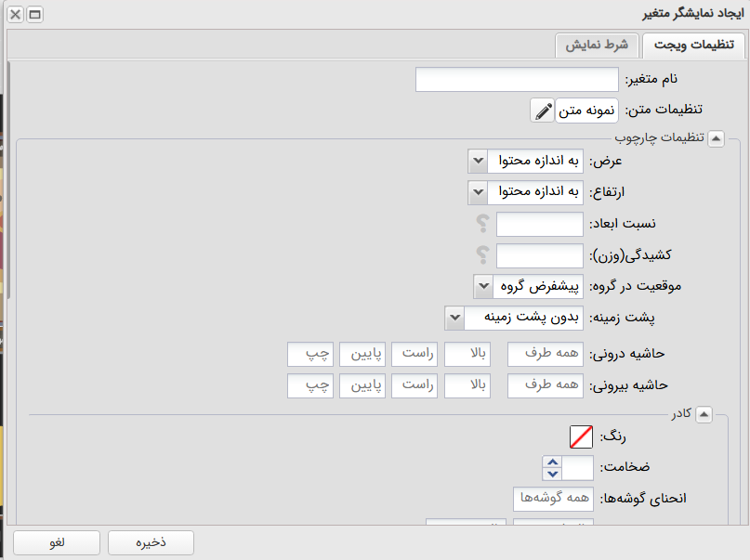Click انحنای گوشه‌ها همه گوشه‌ها field
This screenshot has height=560, width=750.
click(x=553, y=500)
